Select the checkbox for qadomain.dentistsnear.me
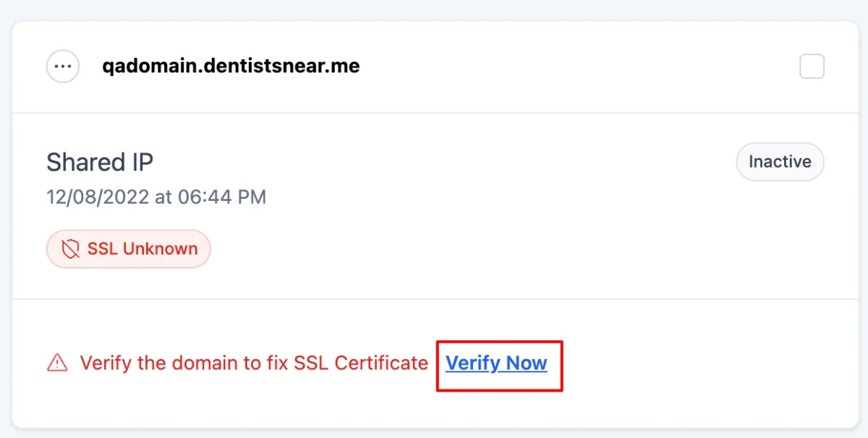This screenshot has height=438, width=868. coord(812,66)
